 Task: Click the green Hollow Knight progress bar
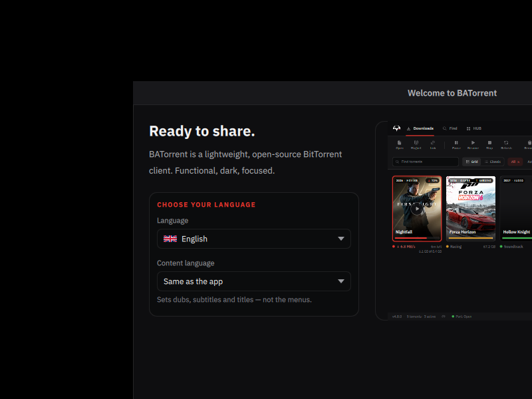point(517,238)
